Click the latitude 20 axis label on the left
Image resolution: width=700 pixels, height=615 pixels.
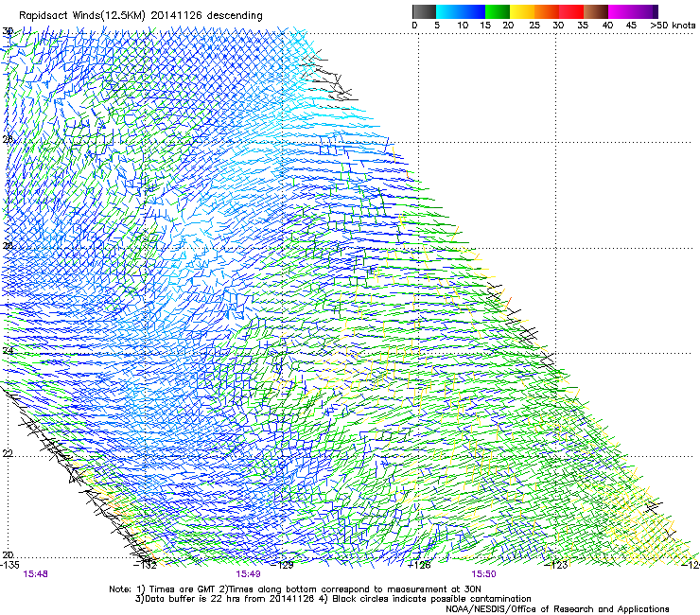click(8, 555)
